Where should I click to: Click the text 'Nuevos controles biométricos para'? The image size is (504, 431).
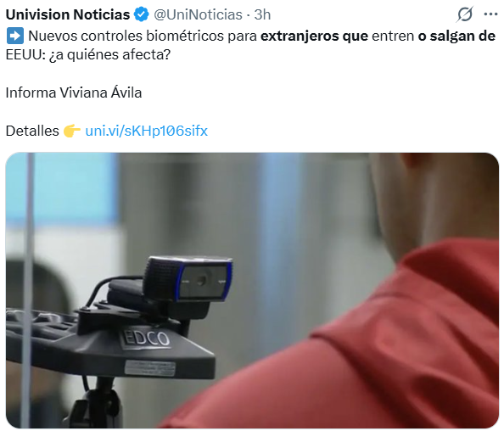click(x=143, y=36)
